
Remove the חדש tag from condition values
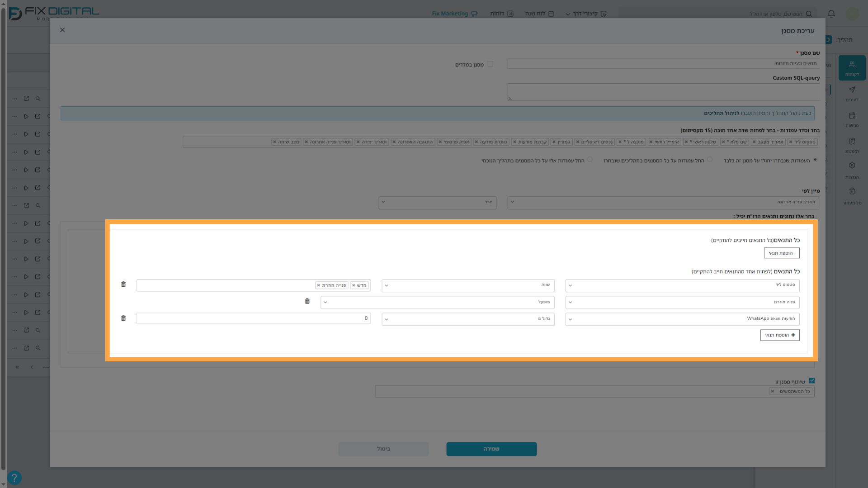(354, 285)
